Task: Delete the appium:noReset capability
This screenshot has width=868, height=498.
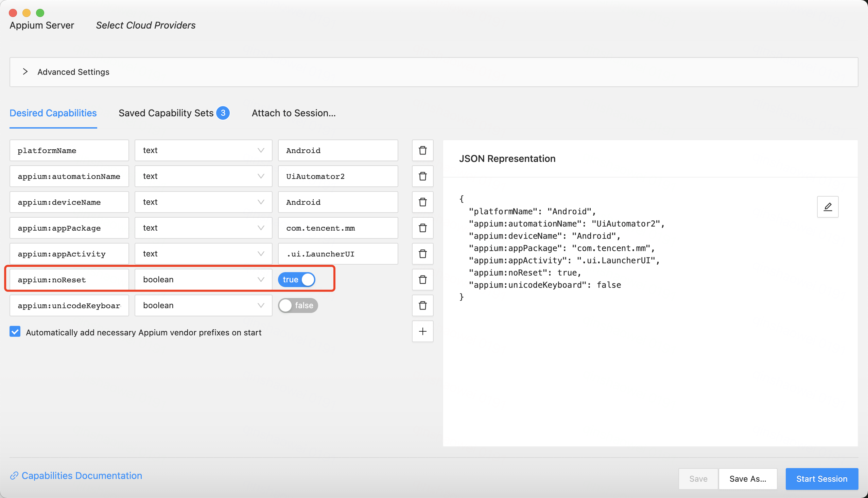Action: [422, 279]
